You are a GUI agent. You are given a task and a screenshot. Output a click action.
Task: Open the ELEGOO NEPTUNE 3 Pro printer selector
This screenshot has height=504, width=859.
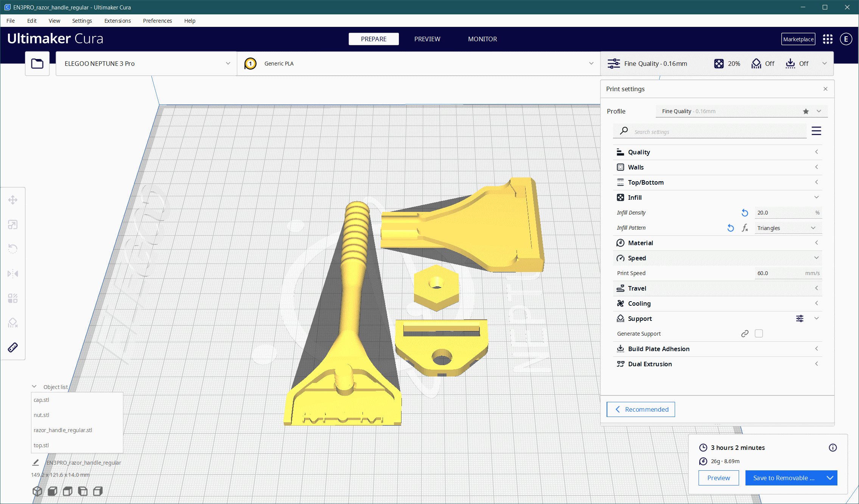coord(146,64)
